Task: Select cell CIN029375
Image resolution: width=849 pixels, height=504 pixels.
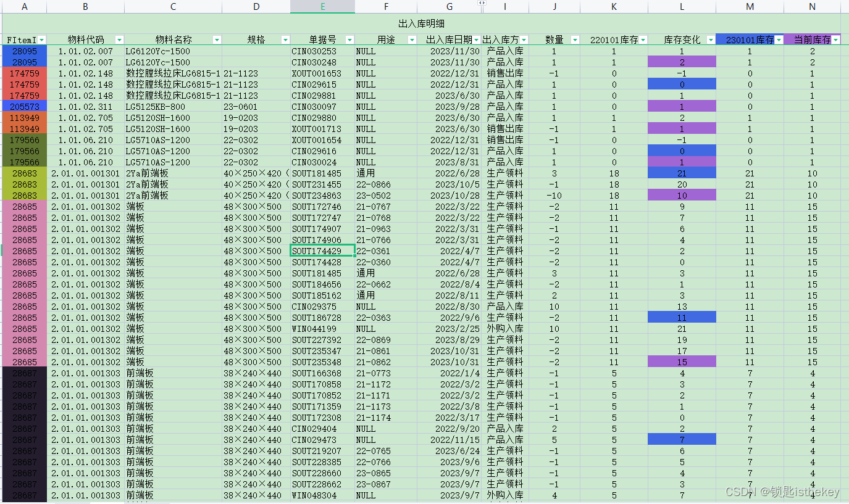Action: coord(322,307)
